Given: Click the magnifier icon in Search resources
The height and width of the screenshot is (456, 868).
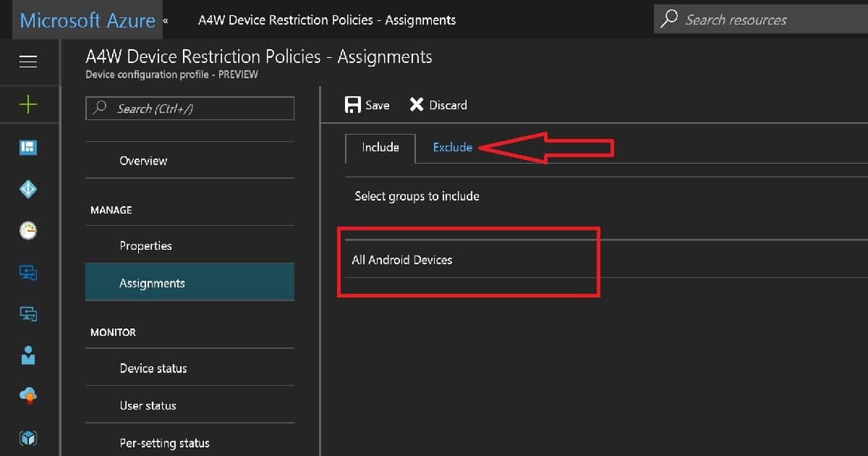Looking at the screenshot, I should 671,19.
